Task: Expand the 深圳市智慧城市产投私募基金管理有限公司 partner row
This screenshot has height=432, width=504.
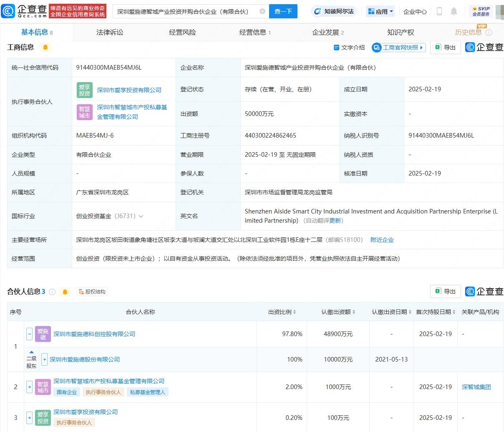Action: coord(29,387)
